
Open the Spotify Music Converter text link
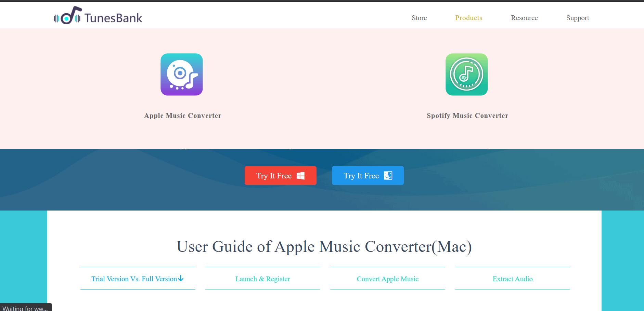(x=467, y=116)
